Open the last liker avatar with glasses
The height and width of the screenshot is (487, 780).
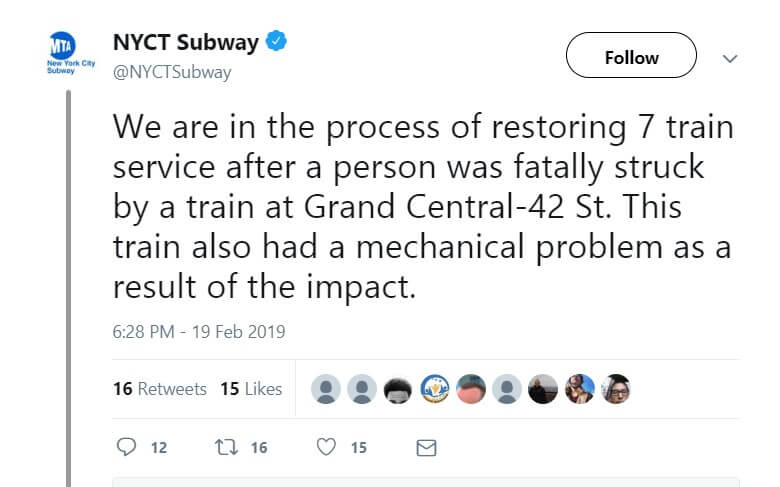click(x=616, y=389)
